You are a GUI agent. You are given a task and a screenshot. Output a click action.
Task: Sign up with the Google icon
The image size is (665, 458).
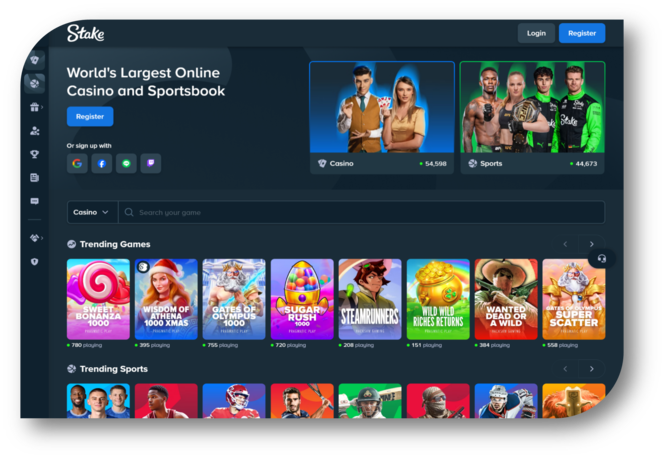coord(77,164)
